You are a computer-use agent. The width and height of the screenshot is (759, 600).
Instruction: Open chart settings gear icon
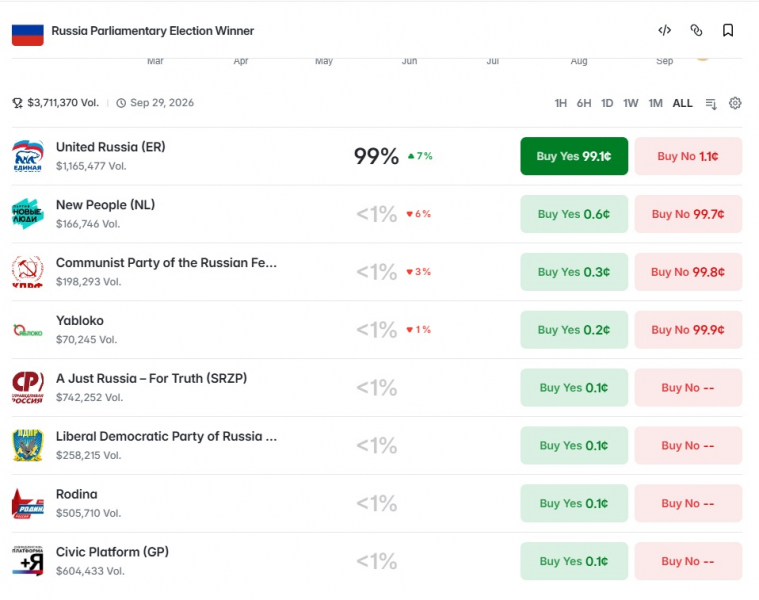coord(735,103)
